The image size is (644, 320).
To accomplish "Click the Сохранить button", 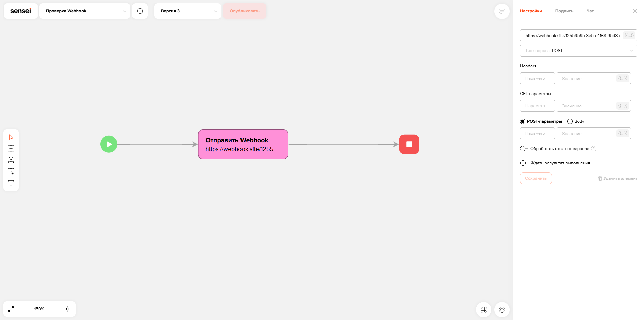I will click(536, 178).
